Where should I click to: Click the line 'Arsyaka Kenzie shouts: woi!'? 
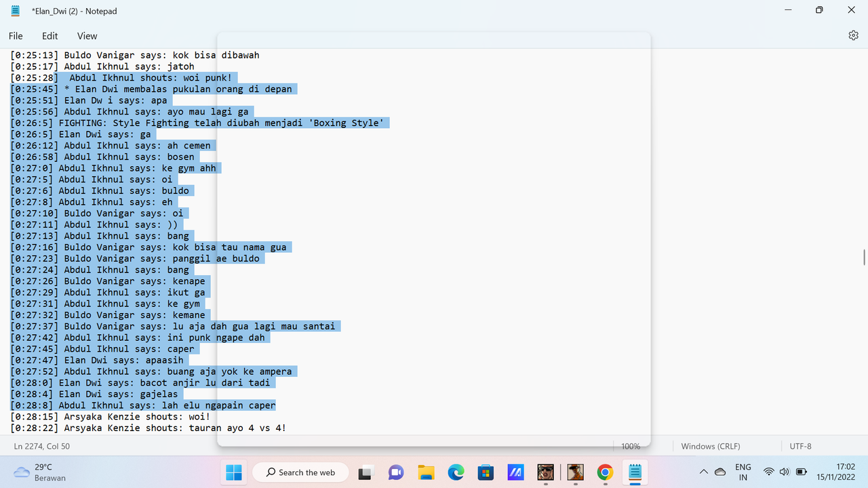[111, 417]
